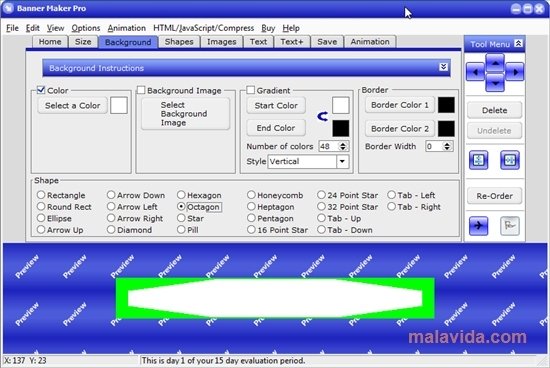
Task: Select the Rectangle shape
Action: (x=41, y=195)
